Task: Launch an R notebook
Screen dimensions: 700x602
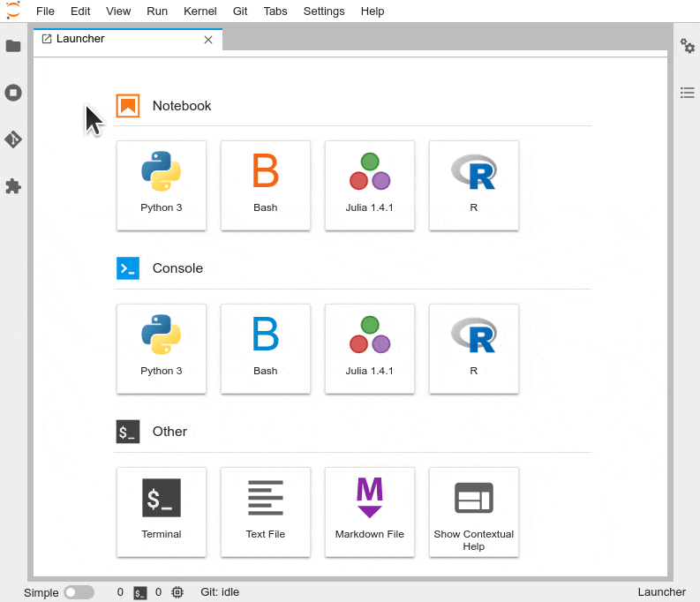Action: click(474, 185)
